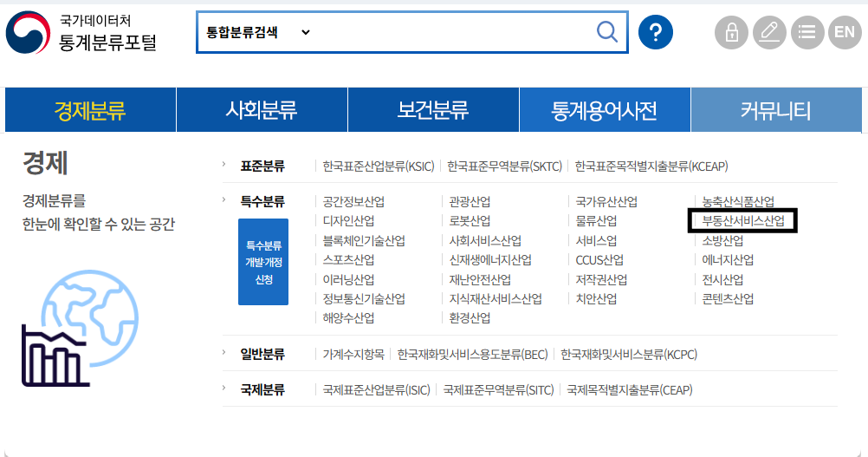Click inside the search text field

tap(450, 32)
